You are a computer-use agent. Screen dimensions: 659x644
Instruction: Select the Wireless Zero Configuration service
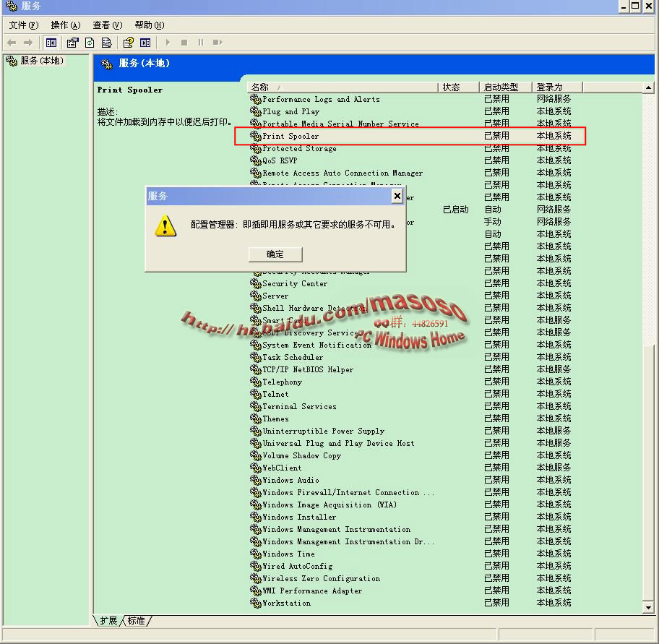[321, 578]
